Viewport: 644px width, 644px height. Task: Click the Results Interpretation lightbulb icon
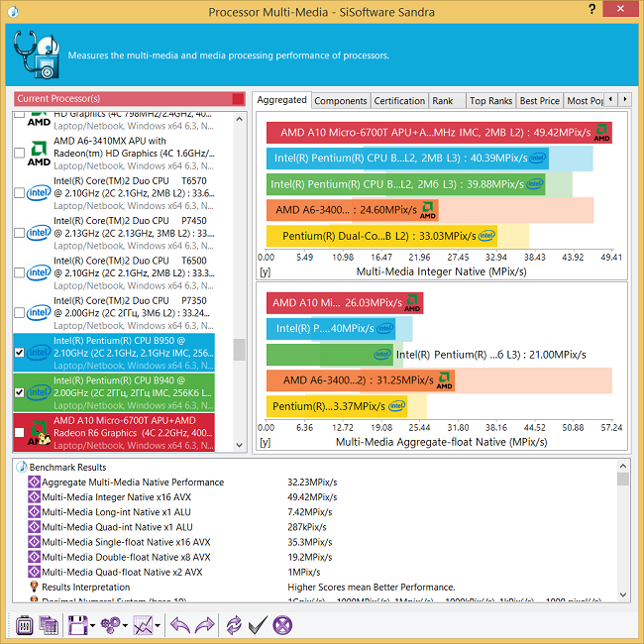point(34,587)
